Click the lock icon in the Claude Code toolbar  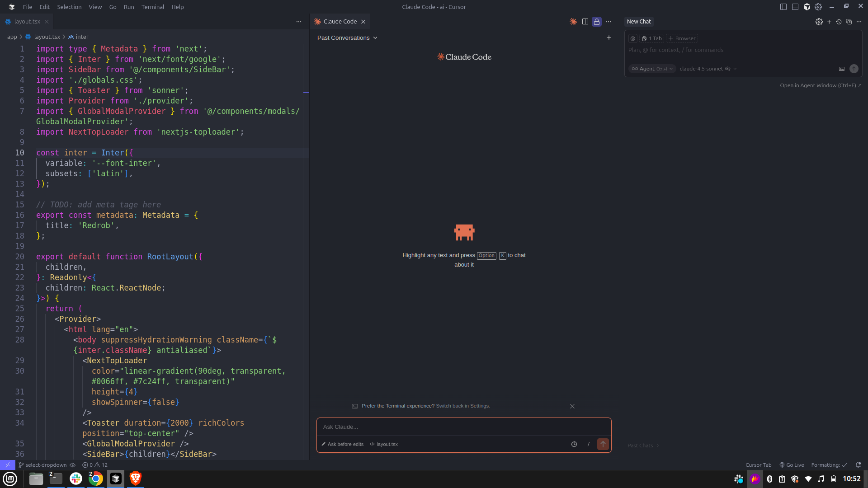pos(597,21)
